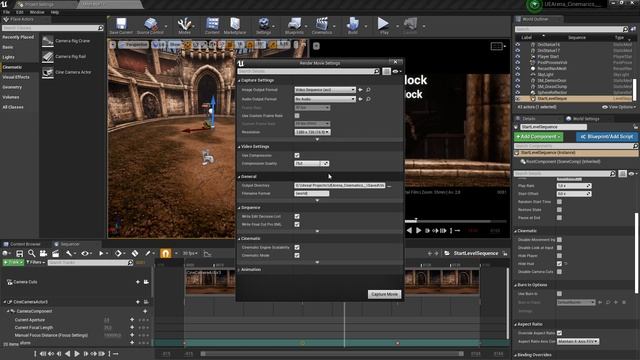Toggle the Write Edit Decision List checkbox

click(x=297, y=216)
